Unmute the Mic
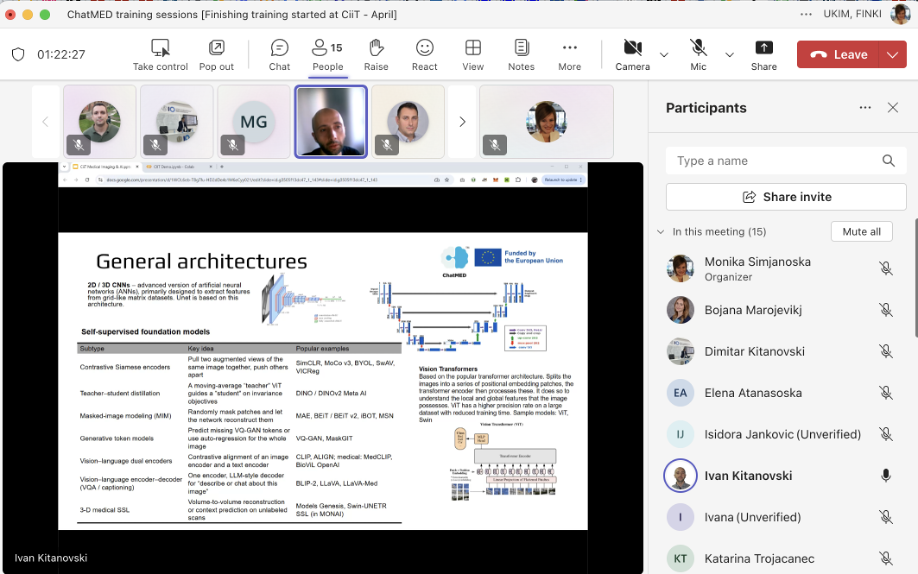Viewport: 918px width, 574px height. tap(698, 48)
